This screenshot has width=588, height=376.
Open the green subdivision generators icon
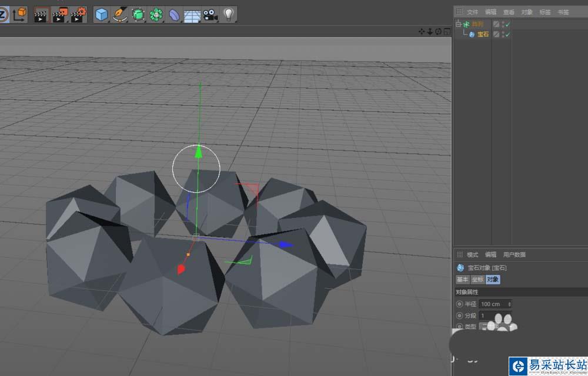coord(138,15)
